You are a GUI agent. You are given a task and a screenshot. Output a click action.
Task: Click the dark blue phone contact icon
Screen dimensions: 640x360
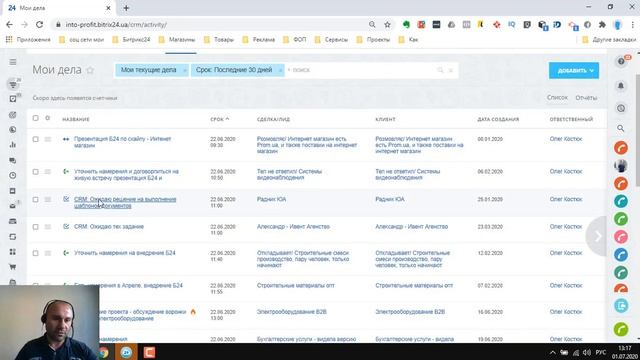tap(621, 255)
